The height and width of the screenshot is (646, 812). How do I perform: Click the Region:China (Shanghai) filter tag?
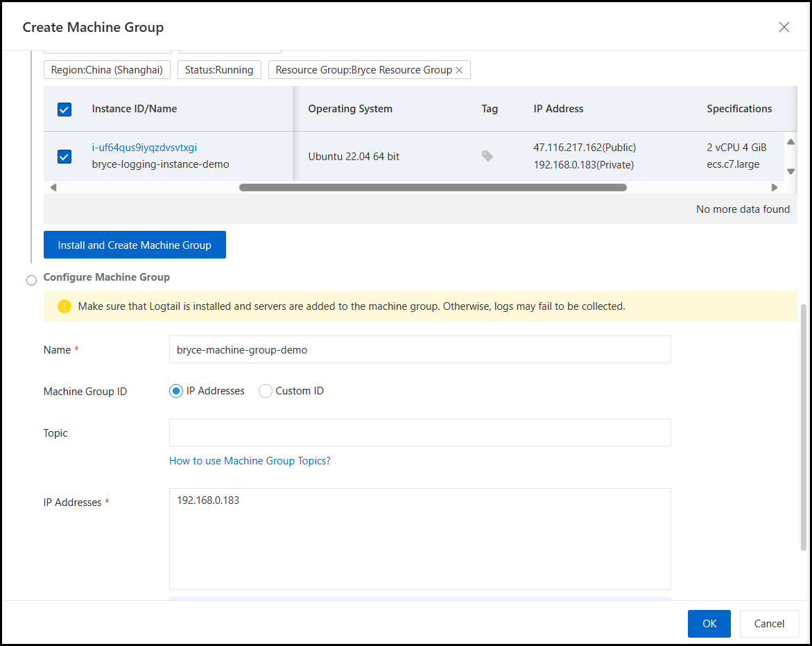107,70
